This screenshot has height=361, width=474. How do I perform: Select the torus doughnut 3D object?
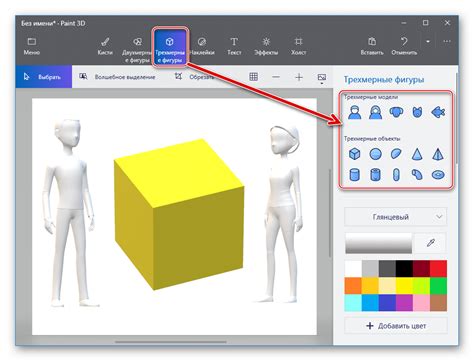[x=438, y=175]
